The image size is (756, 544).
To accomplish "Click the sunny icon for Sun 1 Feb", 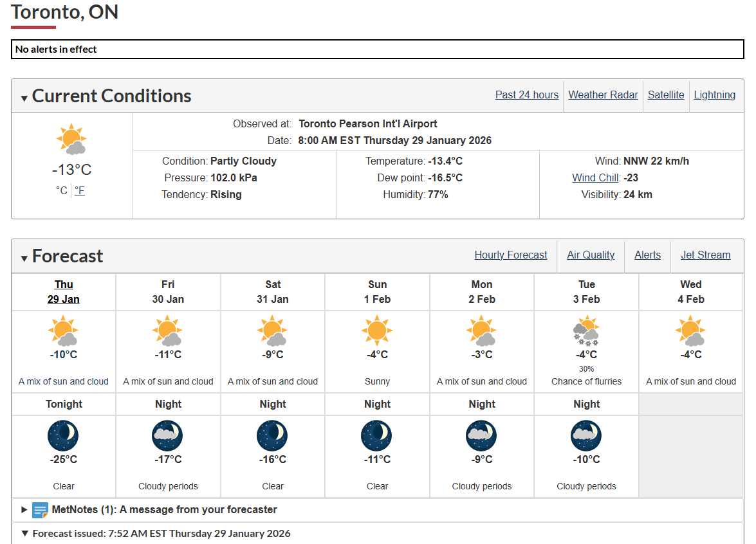I will 377,331.
